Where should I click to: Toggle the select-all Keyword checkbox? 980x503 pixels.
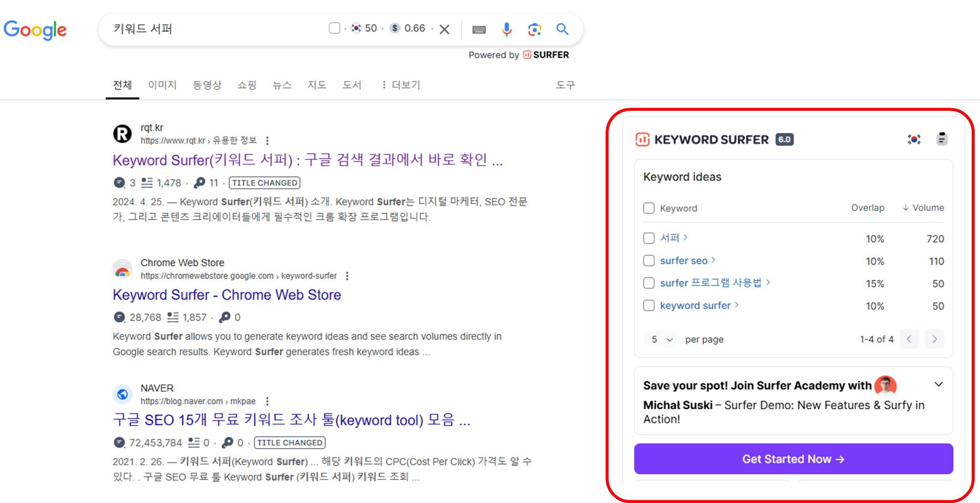[x=649, y=208]
